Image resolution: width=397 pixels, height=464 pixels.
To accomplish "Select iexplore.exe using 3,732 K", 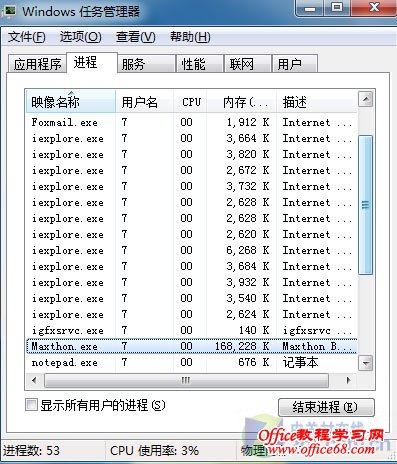I will click(x=191, y=186).
